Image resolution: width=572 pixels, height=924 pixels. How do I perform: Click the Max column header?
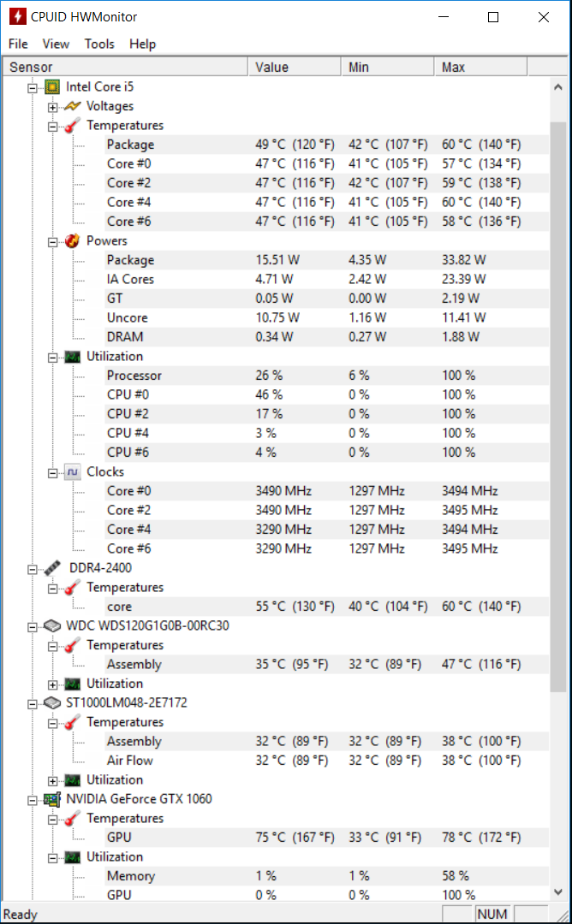tap(480, 68)
